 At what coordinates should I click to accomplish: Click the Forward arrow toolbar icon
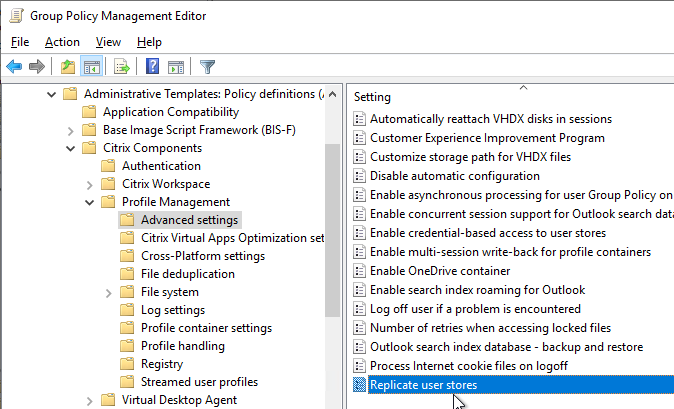pyautogui.click(x=37, y=67)
